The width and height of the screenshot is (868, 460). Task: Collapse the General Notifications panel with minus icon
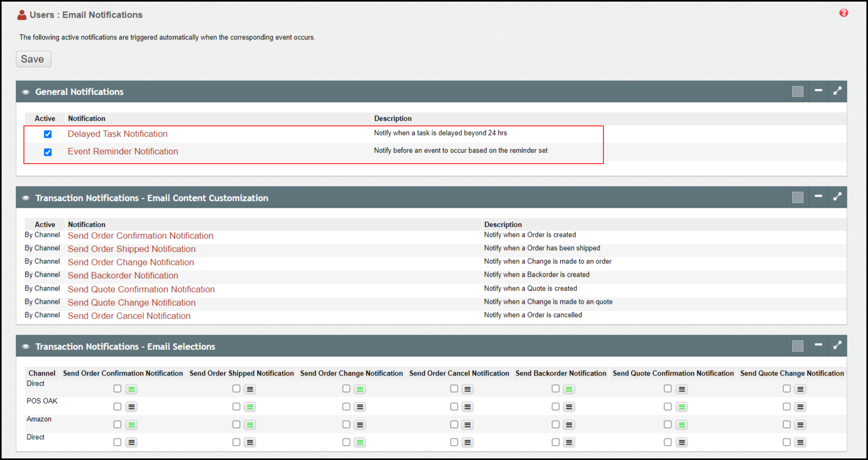pos(819,90)
